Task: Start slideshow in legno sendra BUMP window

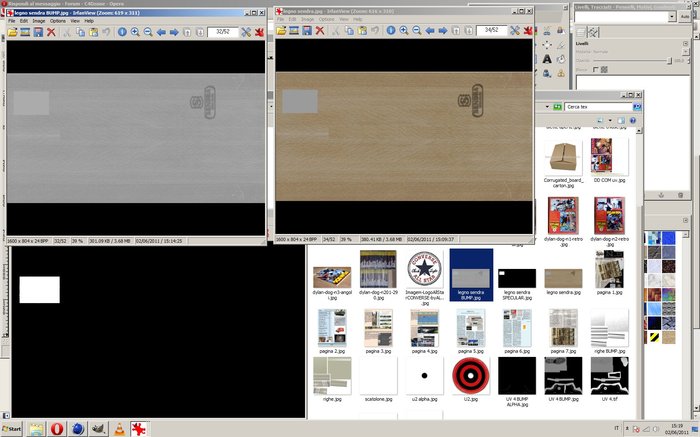Action: pos(25,32)
